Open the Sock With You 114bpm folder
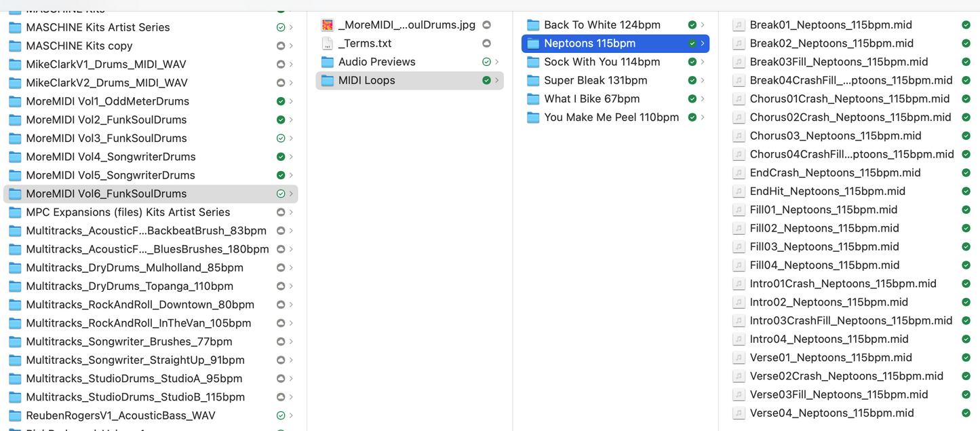The height and width of the screenshot is (431, 980). click(x=602, y=62)
